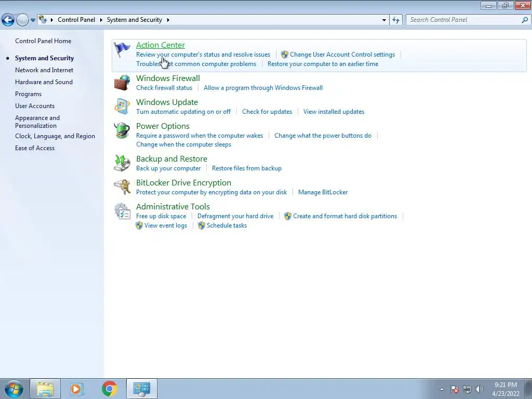Click the Control Panel breadcrumb
The image size is (532, 399).
(76, 20)
